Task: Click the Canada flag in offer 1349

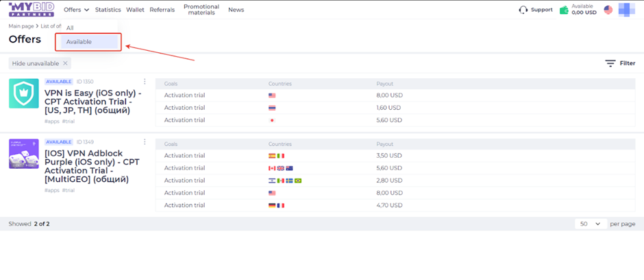Action: pyautogui.click(x=272, y=168)
